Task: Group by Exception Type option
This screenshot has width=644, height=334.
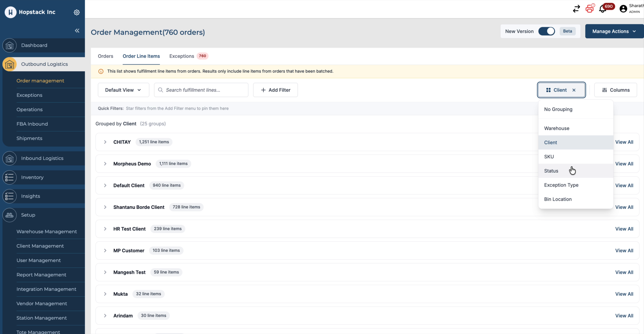Action: point(576,185)
